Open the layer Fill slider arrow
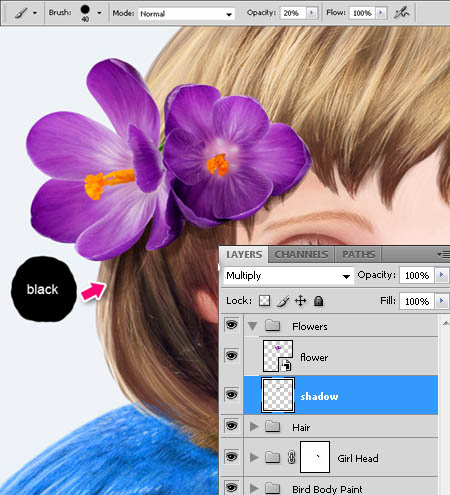 (442, 301)
